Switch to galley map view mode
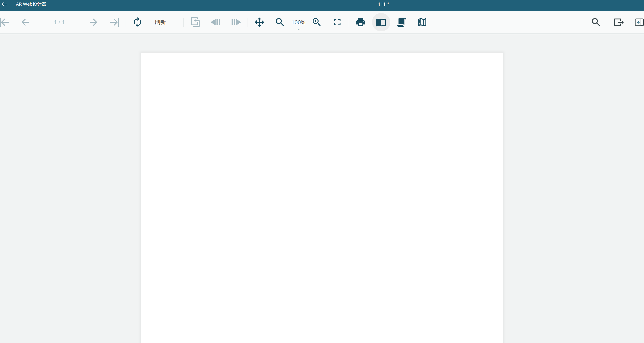This screenshot has width=644, height=343. click(x=422, y=22)
